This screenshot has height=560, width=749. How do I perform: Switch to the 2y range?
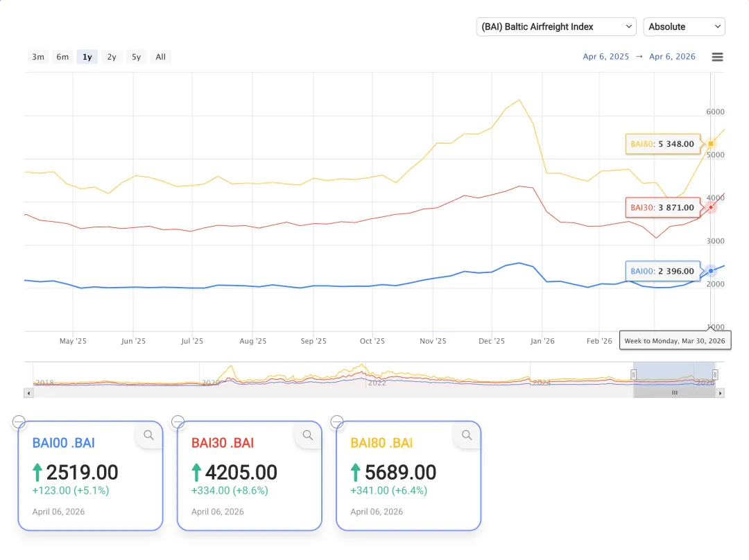pyautogui.click(x=112, y=57)
